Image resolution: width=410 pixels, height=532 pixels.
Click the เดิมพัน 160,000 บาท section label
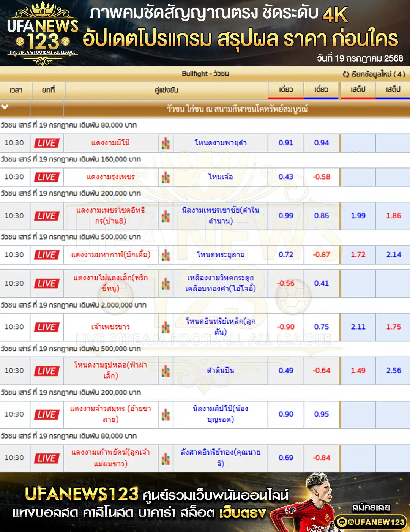point(71,159)
